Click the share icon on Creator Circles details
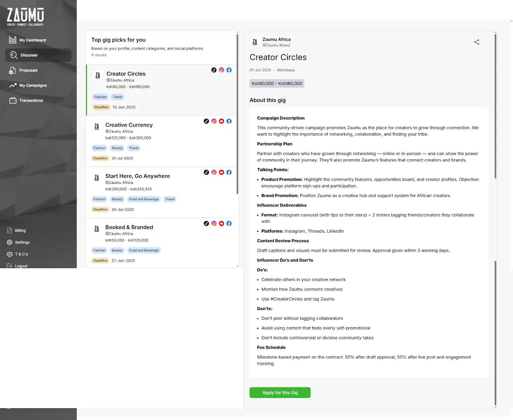The height and width of the screenshot is (420, 513). [x=476, y=42]
